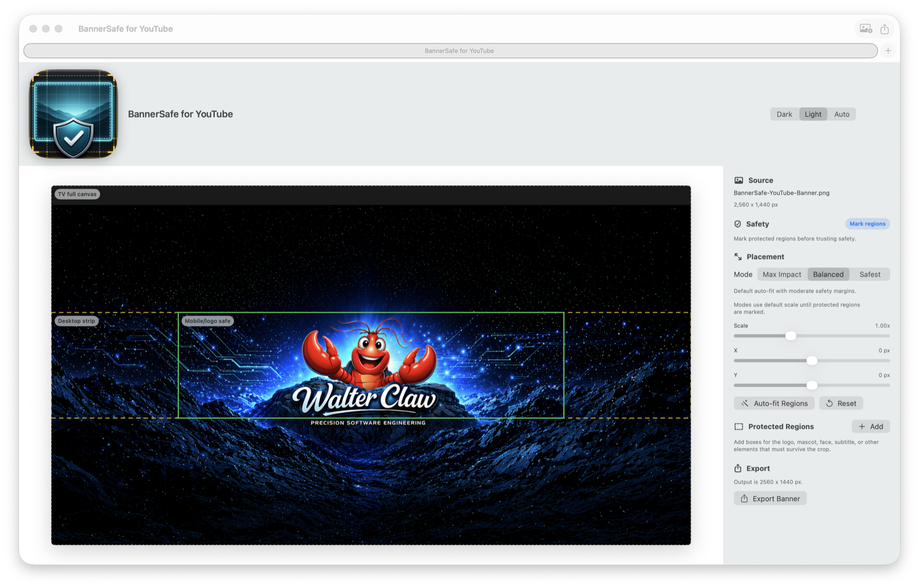The image size is (919, 588).
Task: Switch theme to Auto
Action: pos(841,114)
